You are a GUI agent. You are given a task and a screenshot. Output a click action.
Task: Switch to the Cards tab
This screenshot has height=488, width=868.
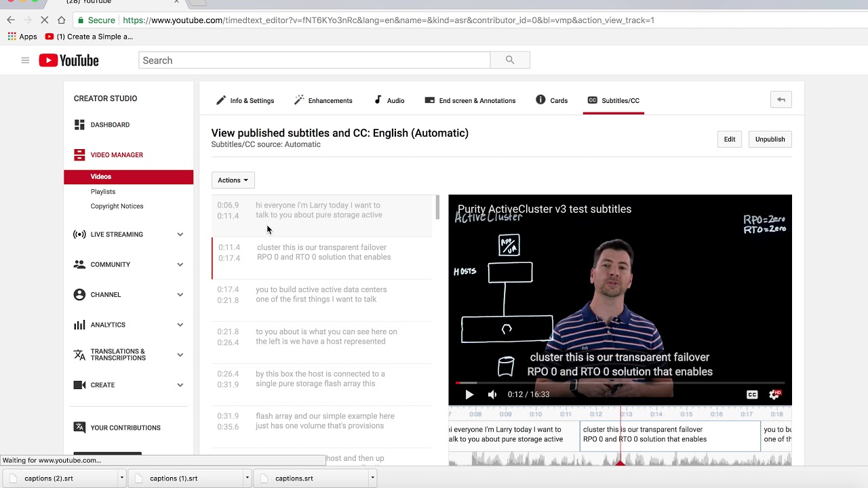[552, 100]
